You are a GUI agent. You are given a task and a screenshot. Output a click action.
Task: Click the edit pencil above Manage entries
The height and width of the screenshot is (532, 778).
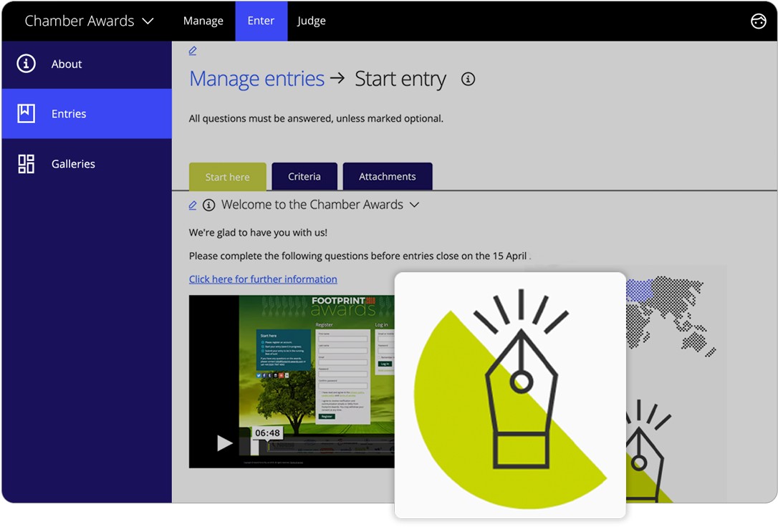click(192, 50)
